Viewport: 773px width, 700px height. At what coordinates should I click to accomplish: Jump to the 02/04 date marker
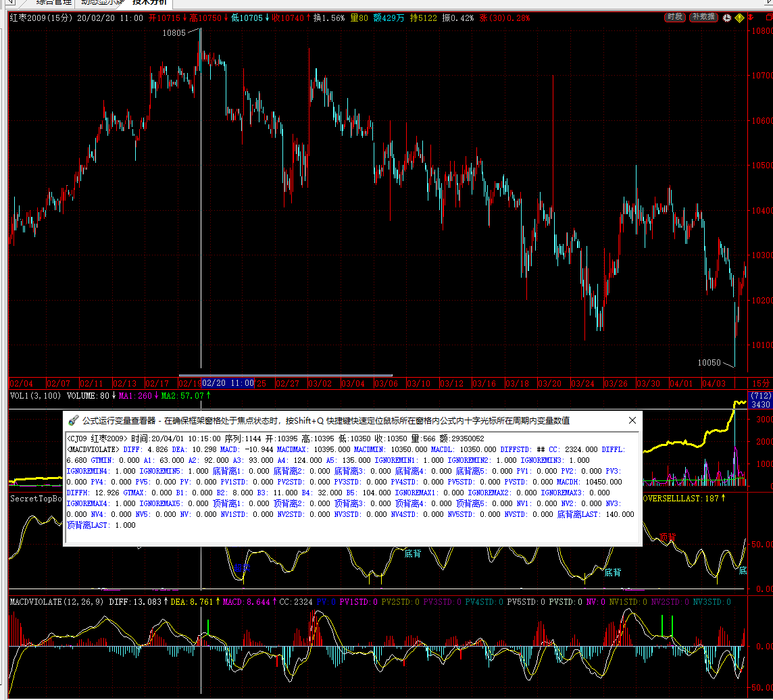21,384
